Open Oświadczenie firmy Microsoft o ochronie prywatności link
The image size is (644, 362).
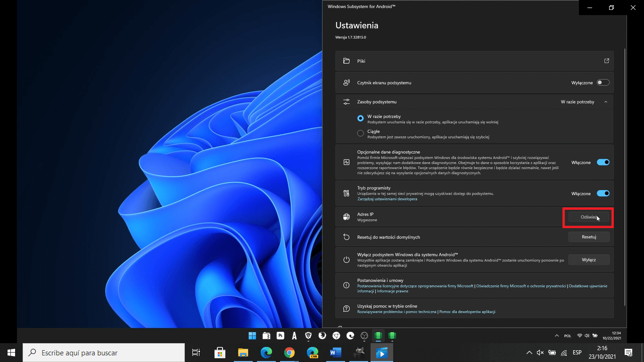(x=521, y=286)
